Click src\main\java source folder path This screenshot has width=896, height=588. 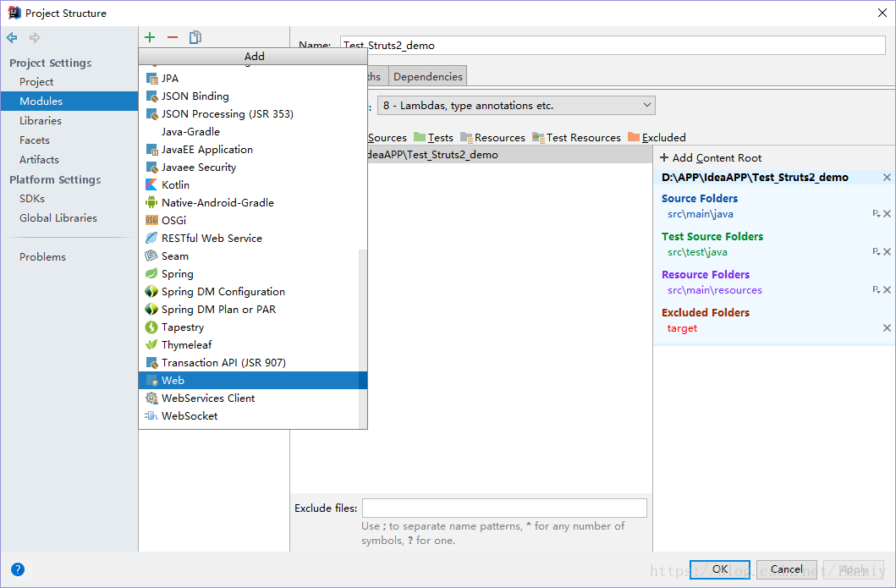(x=701, y=214)
